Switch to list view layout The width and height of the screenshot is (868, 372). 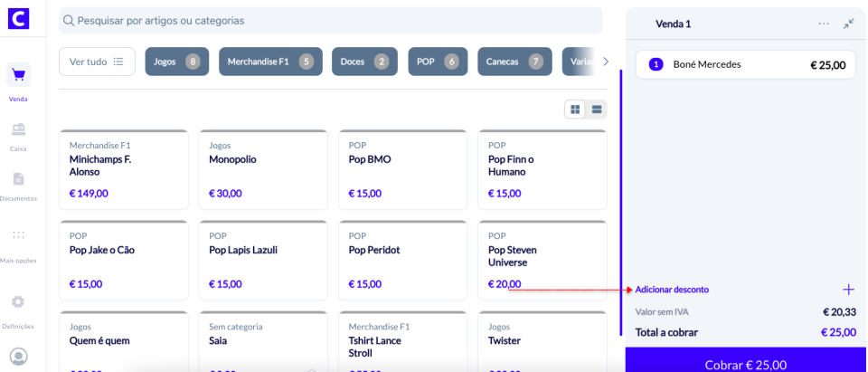pyautogui.click(x=597, y=110)
